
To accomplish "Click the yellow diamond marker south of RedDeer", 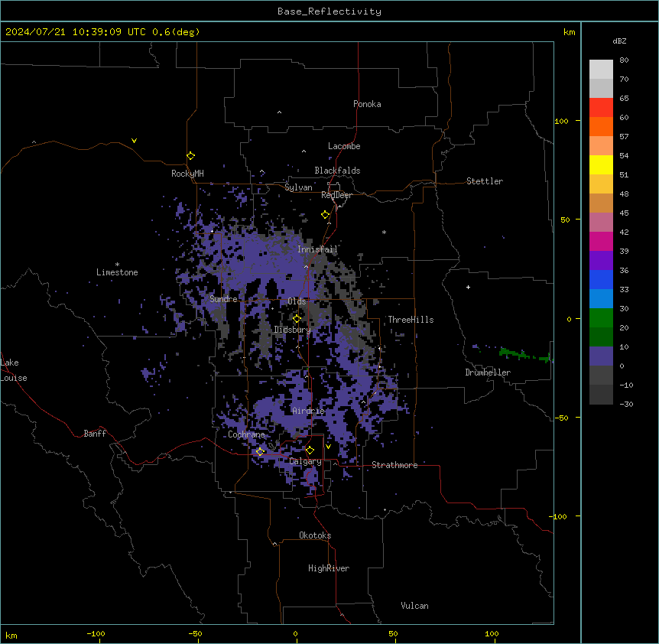I will point(326,215).
